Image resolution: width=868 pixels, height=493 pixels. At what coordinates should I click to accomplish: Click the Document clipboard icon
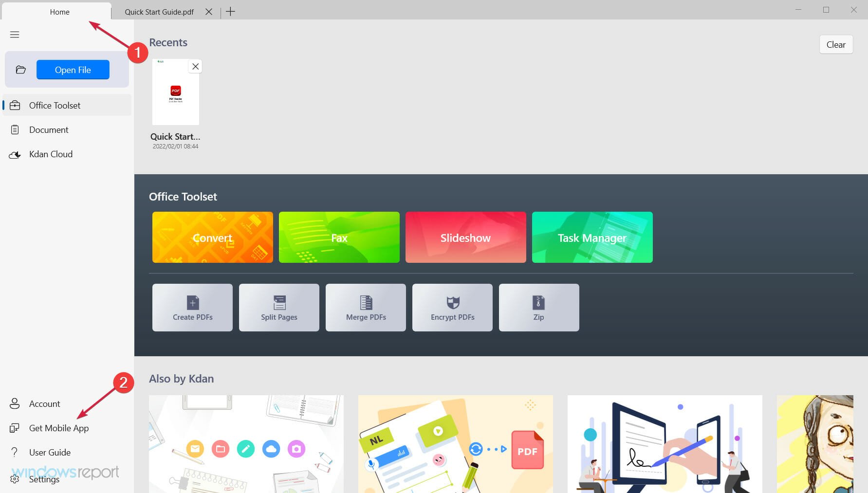pyautogui.click(x=15, y=129)
